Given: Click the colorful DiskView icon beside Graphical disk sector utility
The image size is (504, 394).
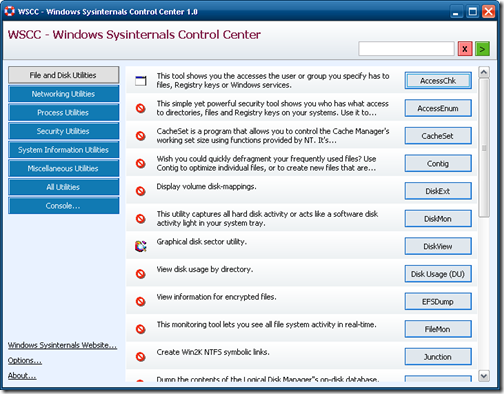Looking at the screenshot, I should click(x=141, y=246).
